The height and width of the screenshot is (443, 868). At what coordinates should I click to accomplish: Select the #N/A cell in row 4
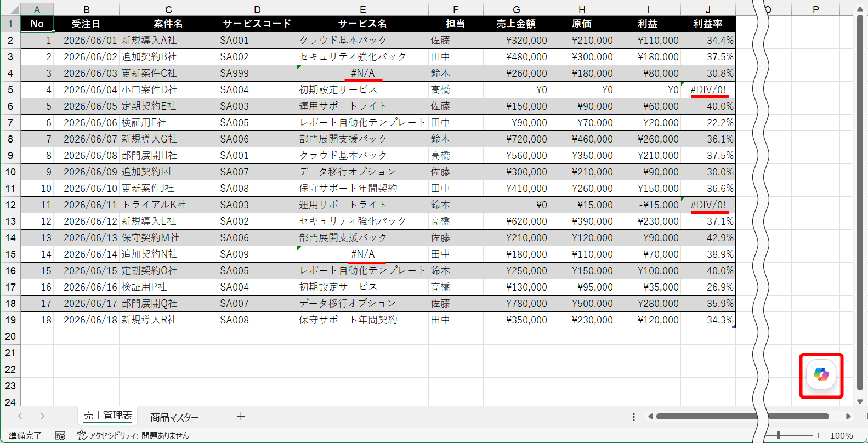click(x=362, y=73)
